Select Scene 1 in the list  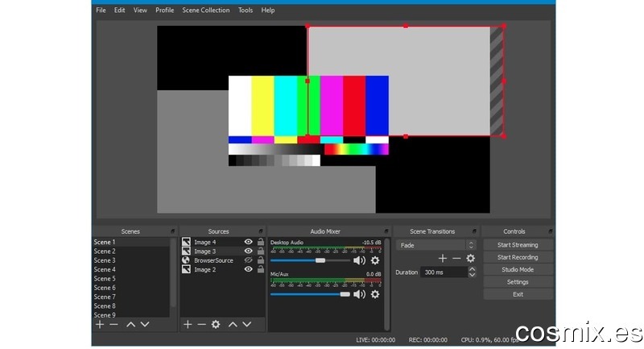point(131,242)
